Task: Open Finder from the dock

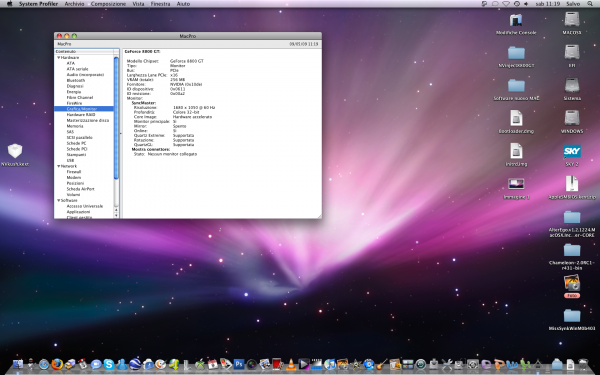Action: coord(18,364)
